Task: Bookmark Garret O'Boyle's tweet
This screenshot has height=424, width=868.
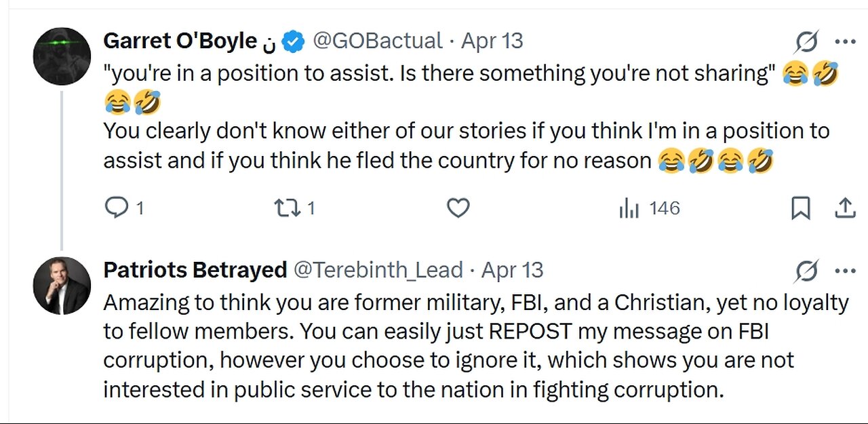Action: pos(801,209)
